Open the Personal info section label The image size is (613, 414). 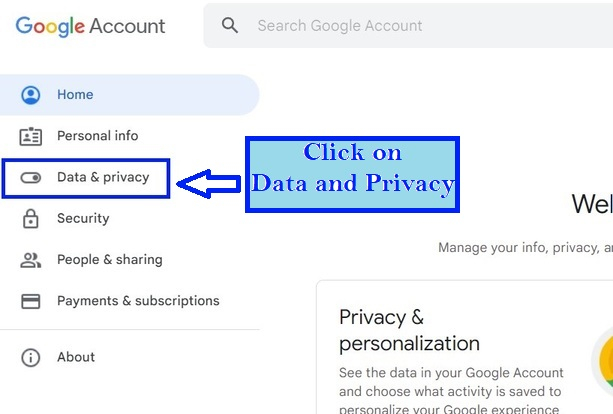tap(97, 136)
